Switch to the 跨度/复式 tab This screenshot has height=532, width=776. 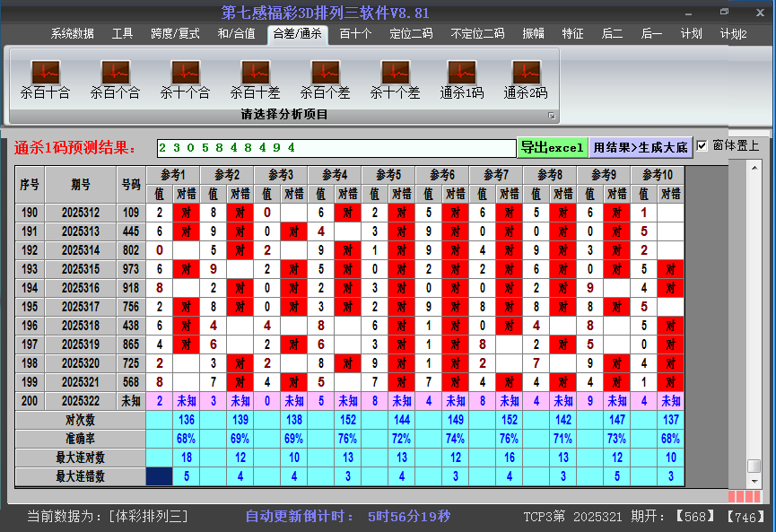click(x=175, y=34)
